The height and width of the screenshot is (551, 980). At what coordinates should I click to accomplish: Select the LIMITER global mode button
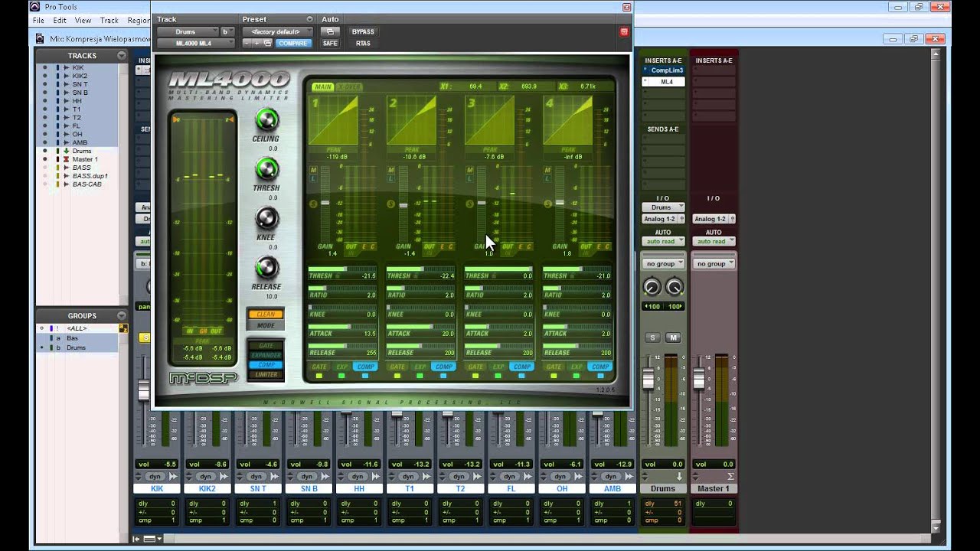266,374
